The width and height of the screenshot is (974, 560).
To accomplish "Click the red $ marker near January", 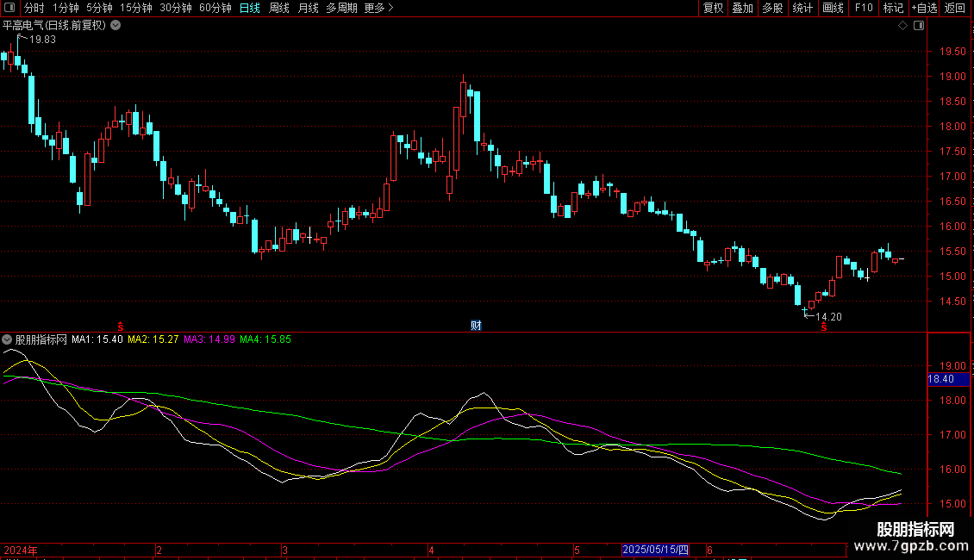I will click(x=121, y=327).
